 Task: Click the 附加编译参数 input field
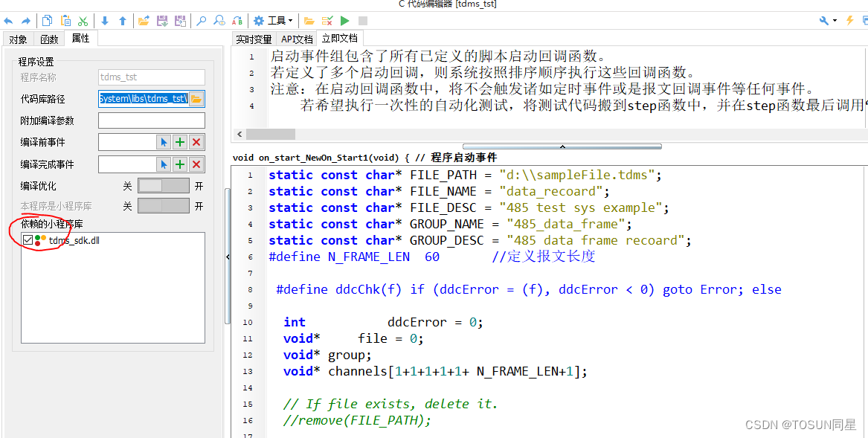[152, 120]
